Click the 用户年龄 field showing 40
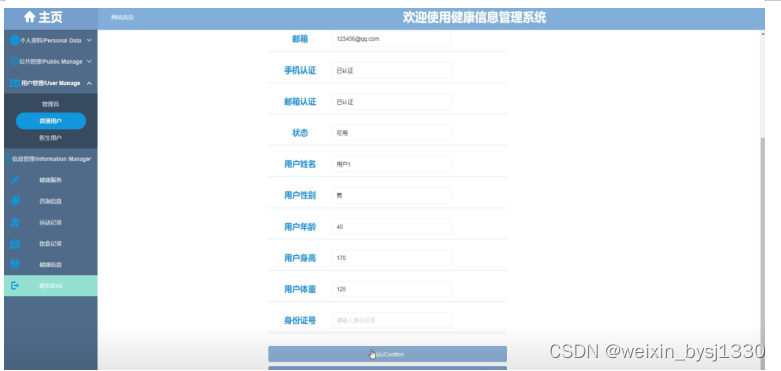The image size is (781, 371). (392, 227)
